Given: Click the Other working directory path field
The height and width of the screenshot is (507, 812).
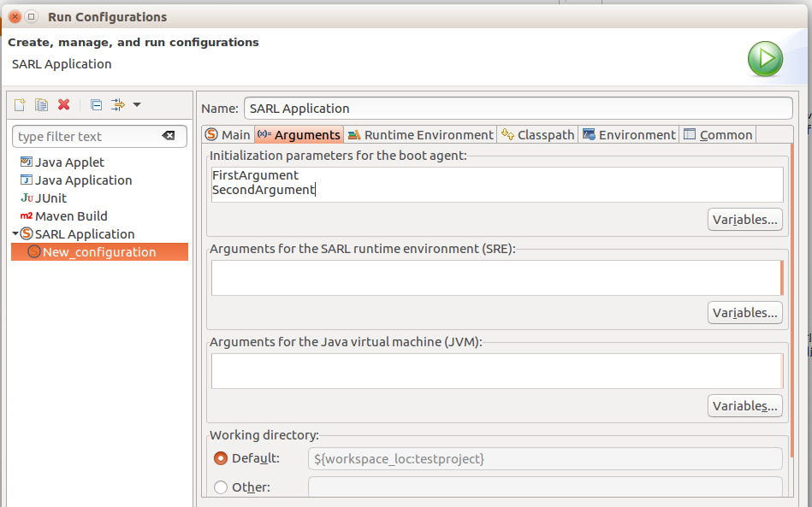Looking at the screenshot, I should (545, 487).
